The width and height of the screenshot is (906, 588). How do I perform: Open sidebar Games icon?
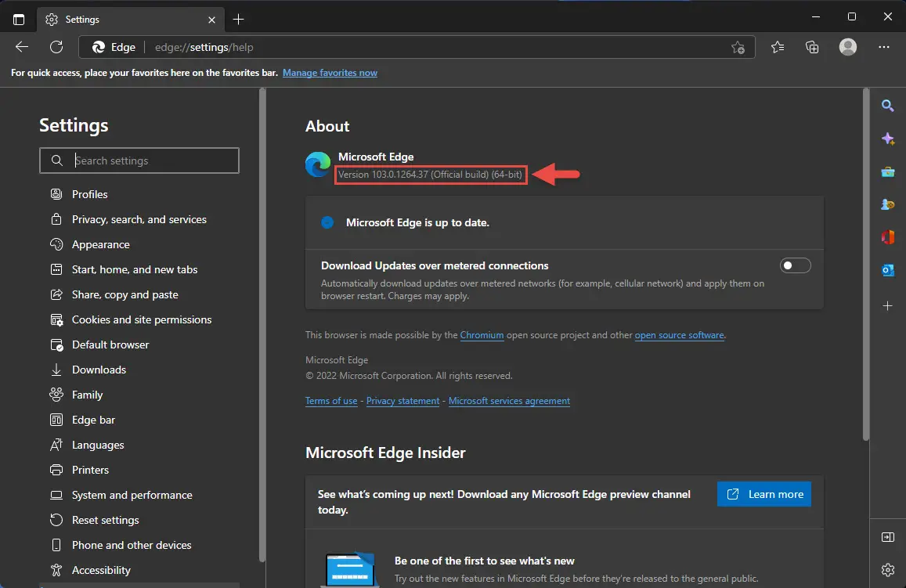pos(888,204)
